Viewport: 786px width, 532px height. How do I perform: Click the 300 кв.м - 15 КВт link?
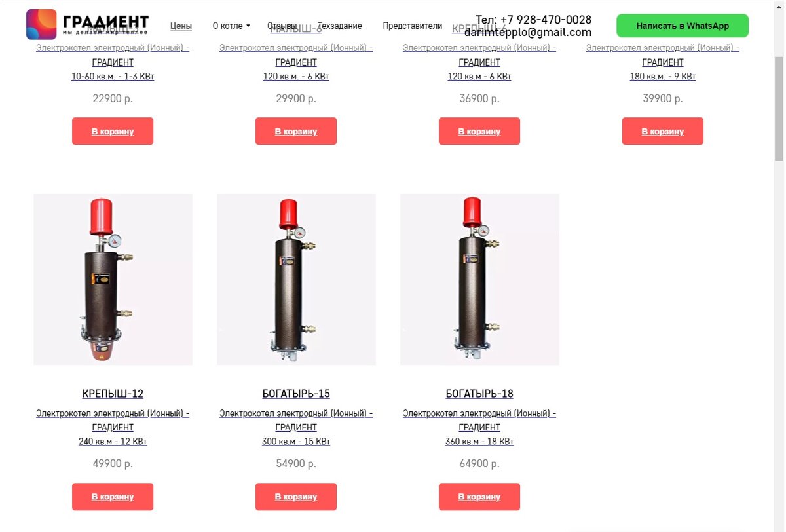tap(296, 442)
